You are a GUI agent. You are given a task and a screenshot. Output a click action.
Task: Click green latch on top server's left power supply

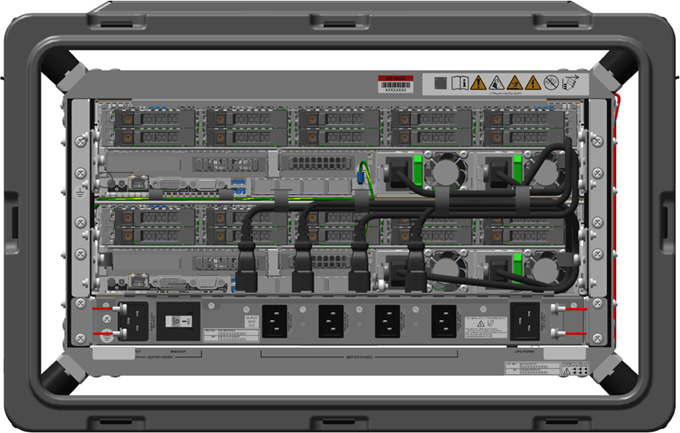point(418,170)
